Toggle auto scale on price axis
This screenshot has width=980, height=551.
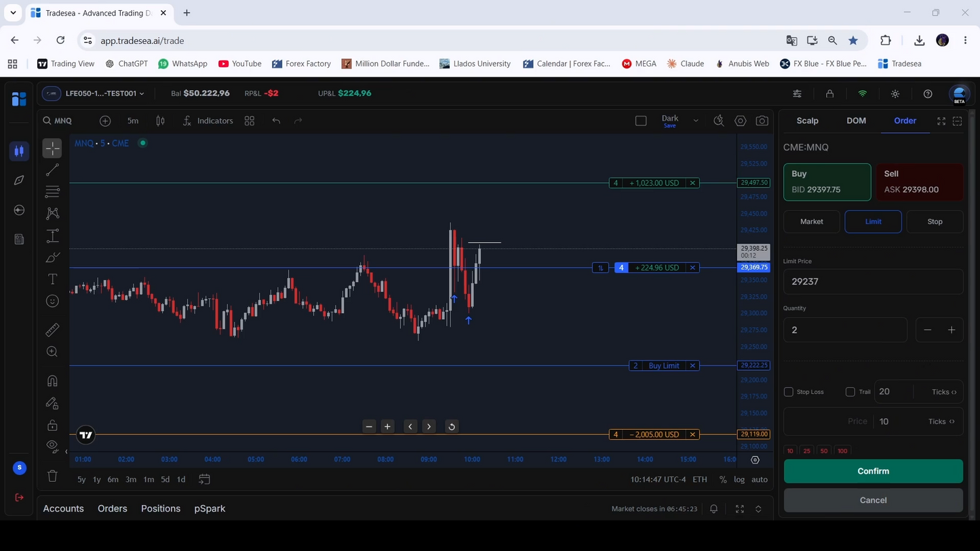760,479
